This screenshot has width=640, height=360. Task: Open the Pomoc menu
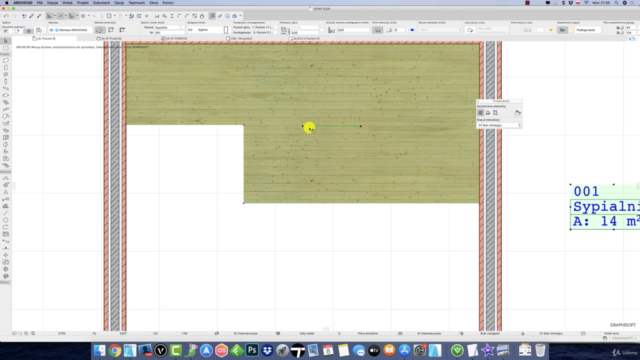click(168, 3)
